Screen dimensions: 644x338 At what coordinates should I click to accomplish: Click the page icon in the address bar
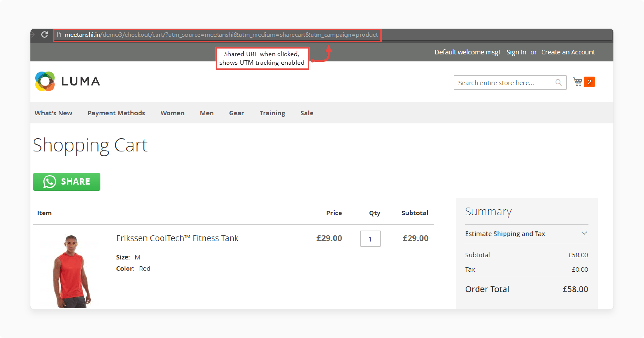click(x=59, y=35)
